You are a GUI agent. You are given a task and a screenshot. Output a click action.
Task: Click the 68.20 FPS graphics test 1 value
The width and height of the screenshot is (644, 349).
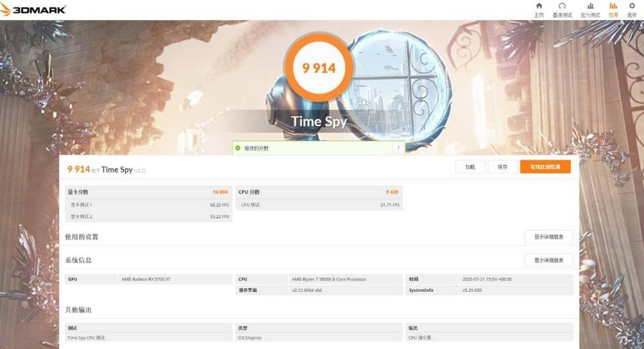219,205
